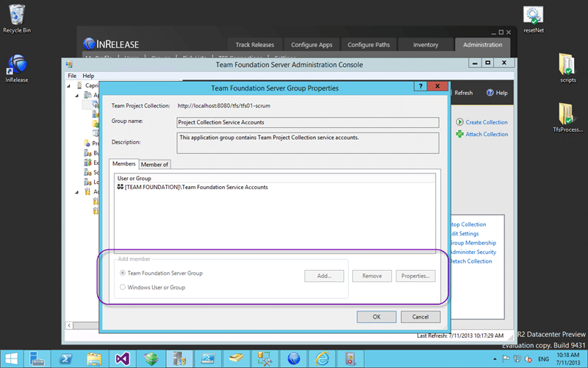Open File Explorer from the taskbar
The width and height of the screenshot is (588, 368).
tap(94, 359)
